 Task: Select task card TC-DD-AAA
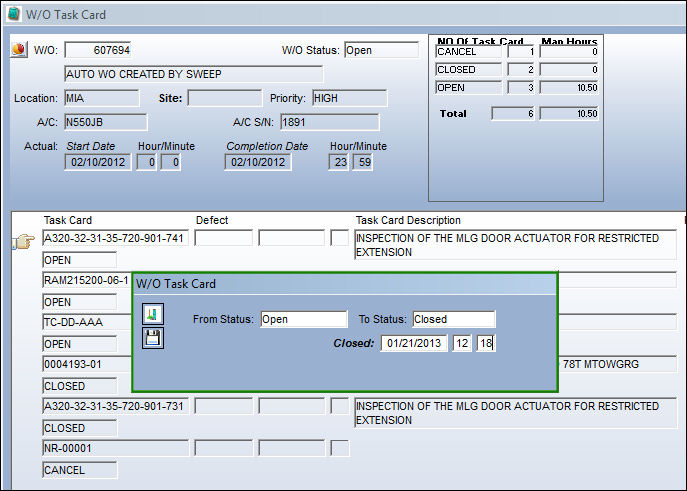coord(87,322)
